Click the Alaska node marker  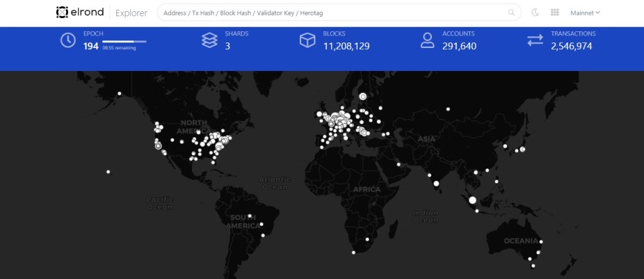pos(120,93)
